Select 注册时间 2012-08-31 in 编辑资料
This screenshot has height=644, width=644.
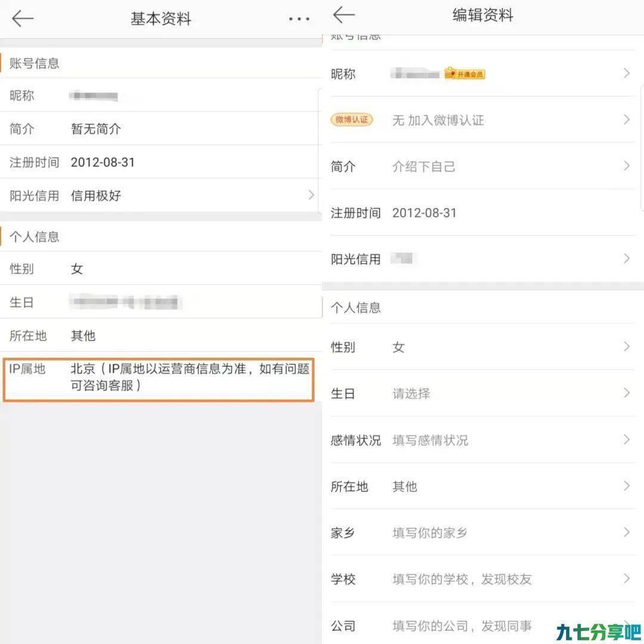click(x=424, y=213)
